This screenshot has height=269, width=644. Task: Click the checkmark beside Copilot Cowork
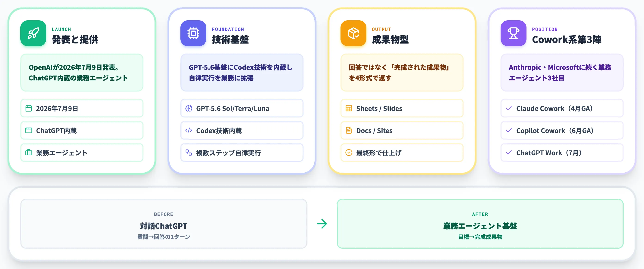pos(509,130)
